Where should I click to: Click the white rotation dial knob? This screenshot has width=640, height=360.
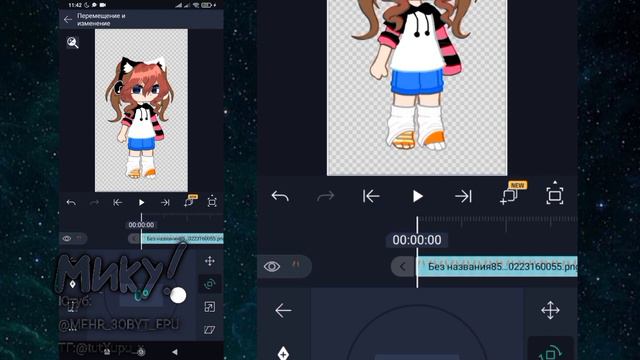coord(178,295)
